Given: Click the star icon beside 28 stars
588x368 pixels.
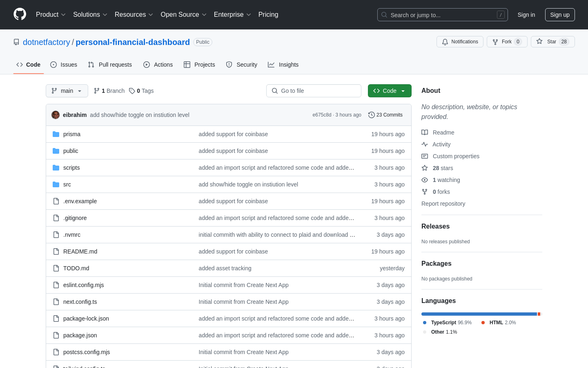Looking at the screenshot, I should tap(425, 168).
